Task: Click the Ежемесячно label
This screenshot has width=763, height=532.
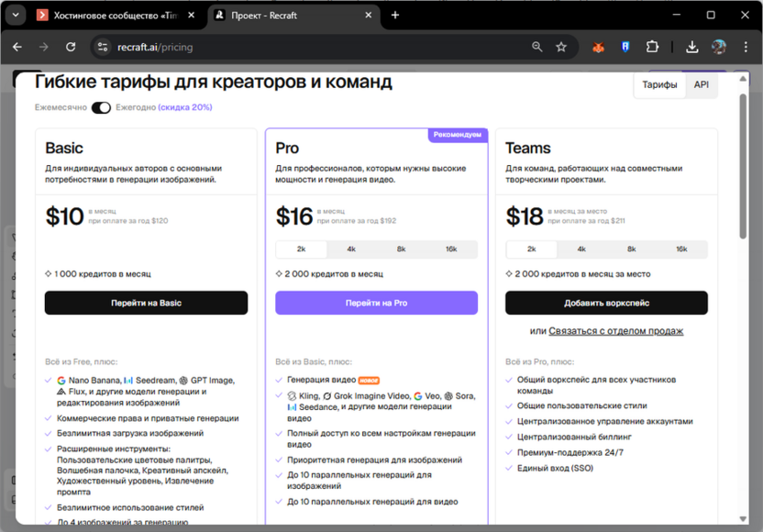Action: 61,107
